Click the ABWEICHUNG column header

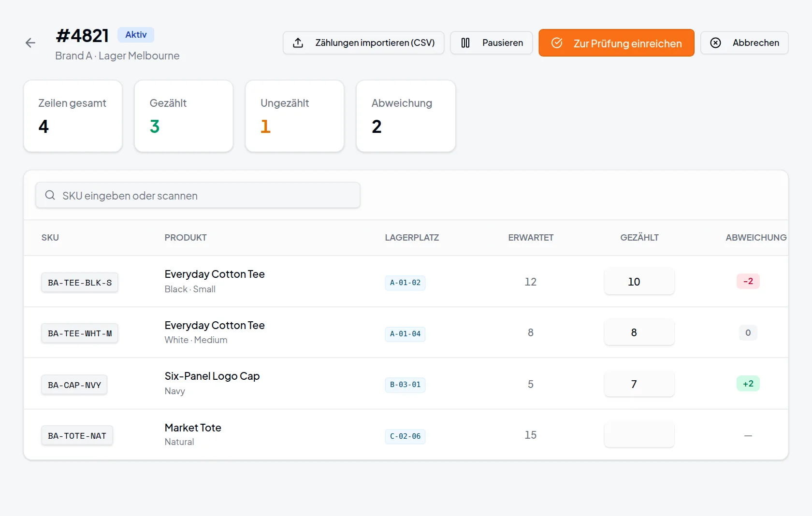point(756,238)
